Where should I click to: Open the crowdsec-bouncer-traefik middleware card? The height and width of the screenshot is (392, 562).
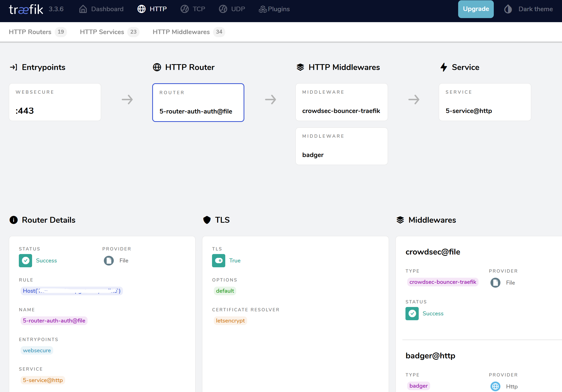pyautogui.click(x=342, y=102)
